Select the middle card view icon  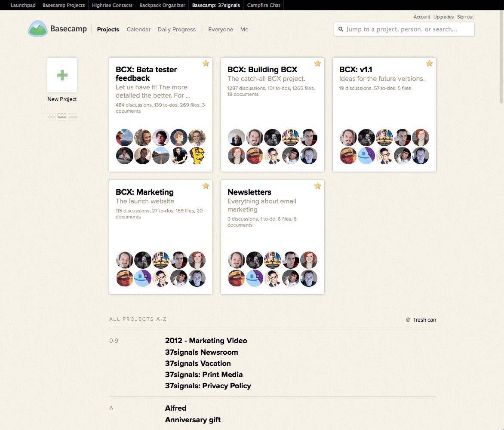tap(62, 117)
